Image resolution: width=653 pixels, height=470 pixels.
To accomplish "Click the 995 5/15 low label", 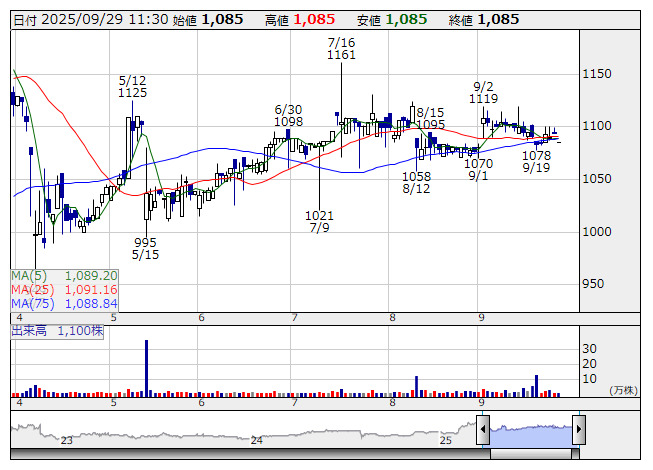I will pyautogui.click(x=145, y=249).
